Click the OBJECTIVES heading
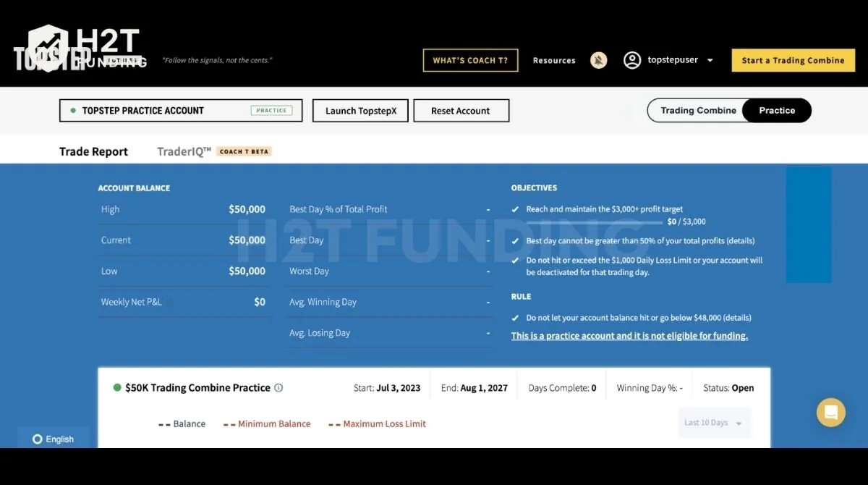Viewport: 868px width, 485px height. (x=534, y=188)
